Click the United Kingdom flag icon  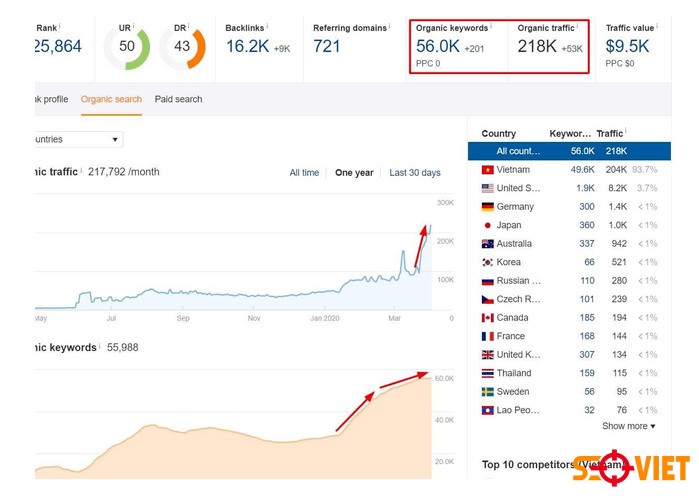point(488,355)
